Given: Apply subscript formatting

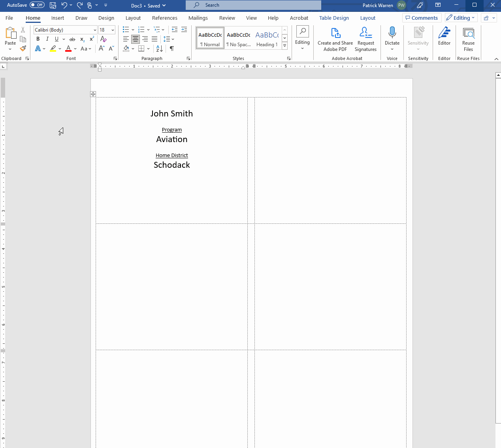Looking at the screenshot, I should 82,39.
